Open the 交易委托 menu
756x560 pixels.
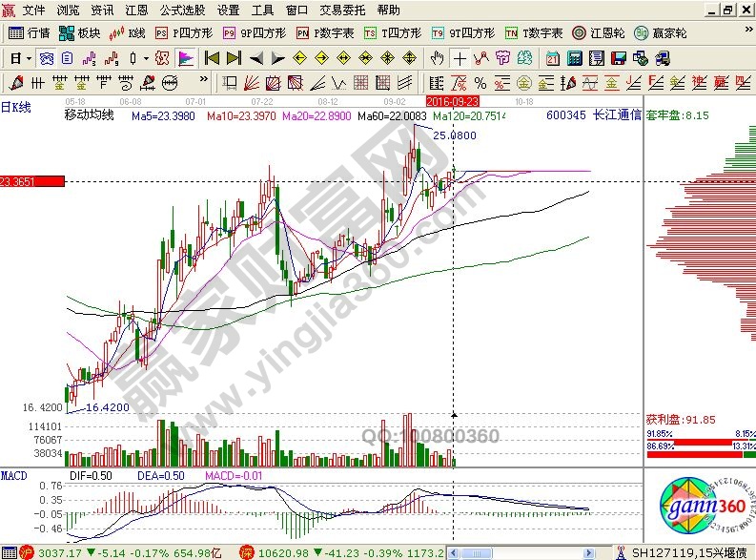[x=342, y=10]
